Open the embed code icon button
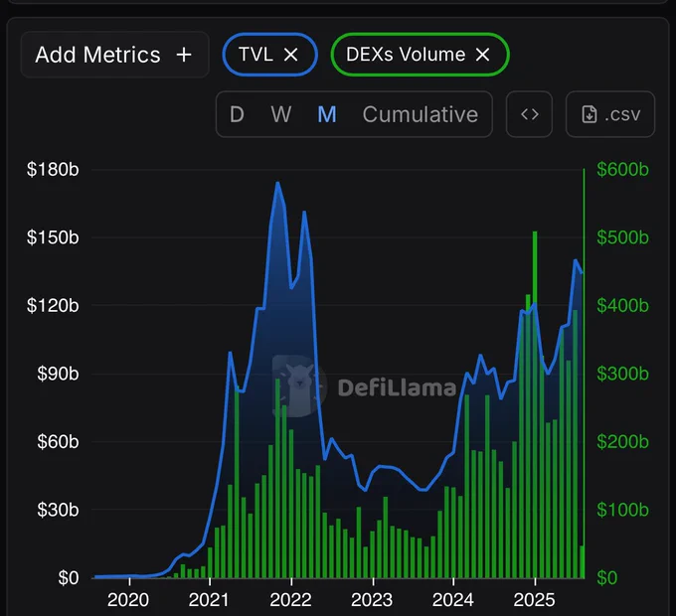 [x=530, y=114]
